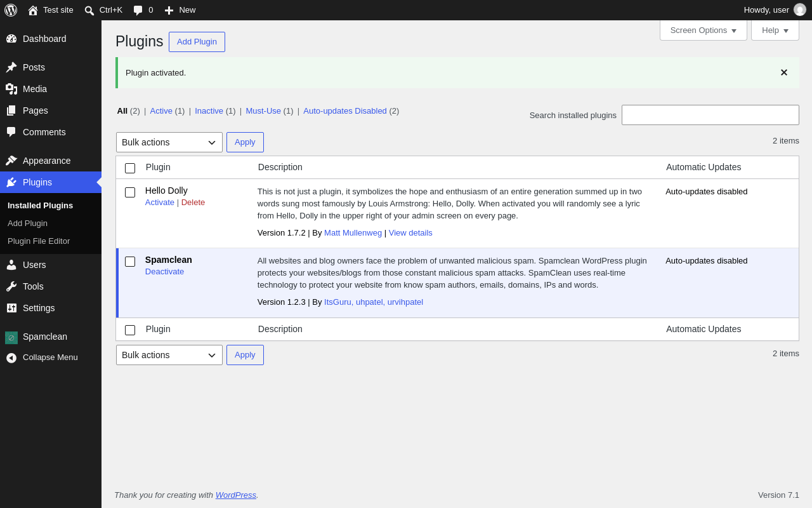This screenshot has width=812, height=508.
Task: Open the Media icon in sidebar
Action: [x=11, y=89]
